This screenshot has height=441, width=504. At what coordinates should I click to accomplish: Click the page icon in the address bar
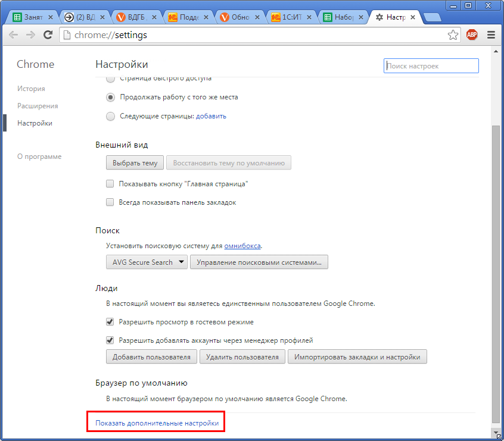pos(67,35)
